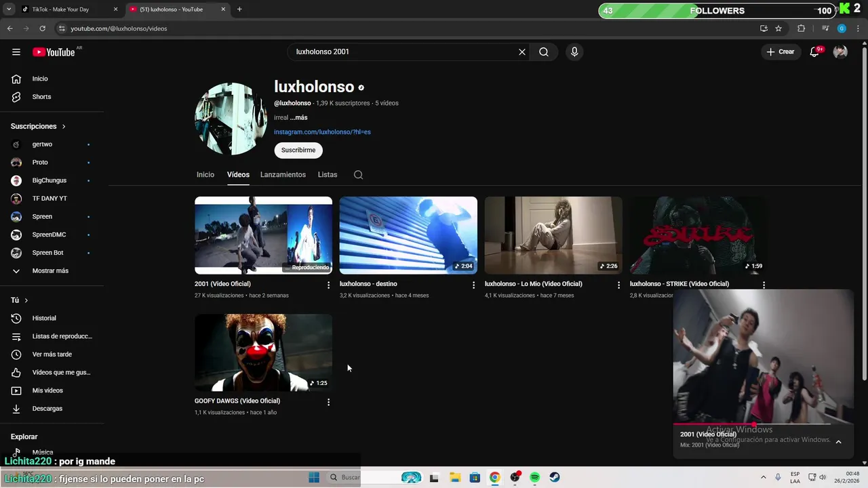Close the TikTok browser tab
Viewport: 868px width, 488px height.
click(116, 9)
